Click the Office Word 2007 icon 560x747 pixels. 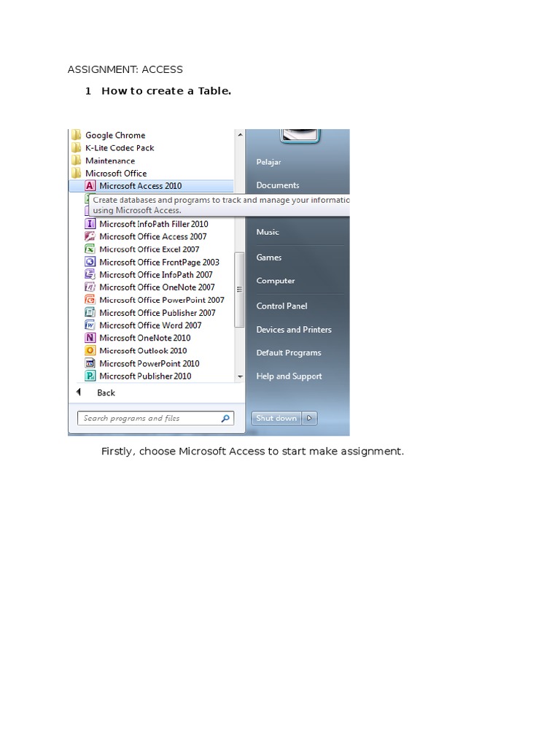click(90, 325)
